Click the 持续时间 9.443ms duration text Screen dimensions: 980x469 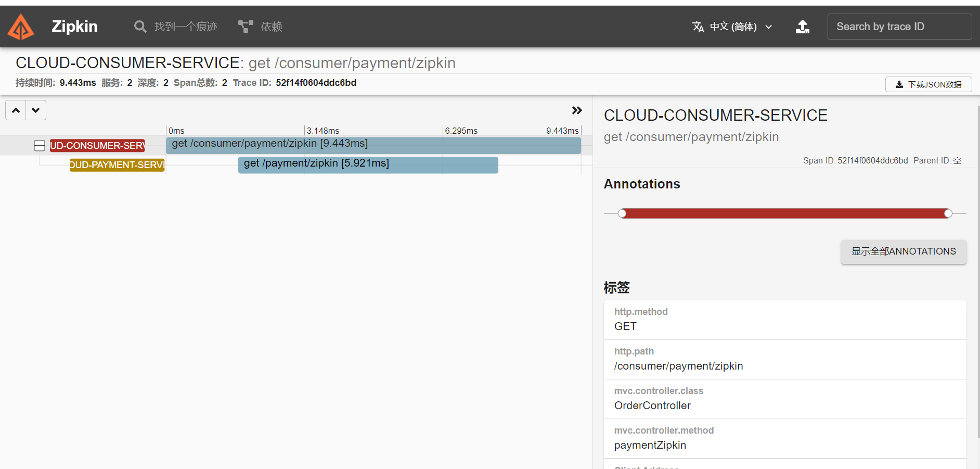point(56,83)
